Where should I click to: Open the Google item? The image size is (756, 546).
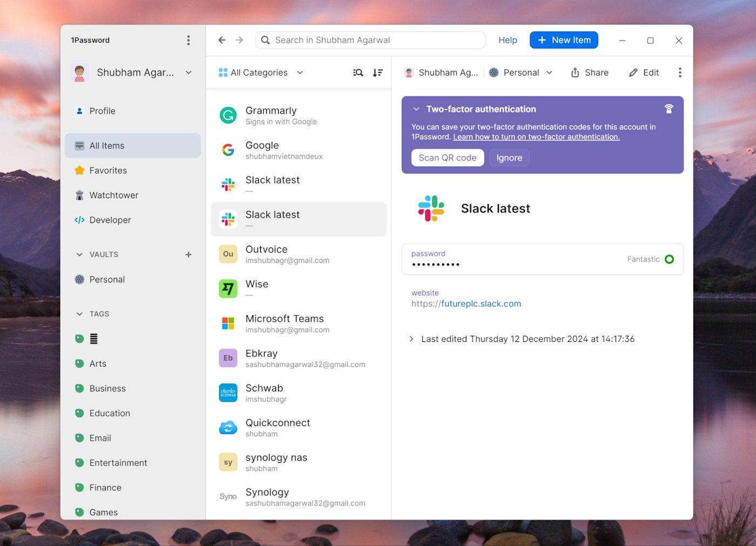[x=299, y=150]
